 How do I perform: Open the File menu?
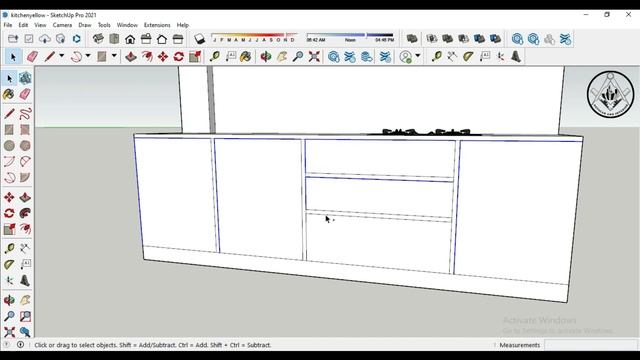(8, 25)
